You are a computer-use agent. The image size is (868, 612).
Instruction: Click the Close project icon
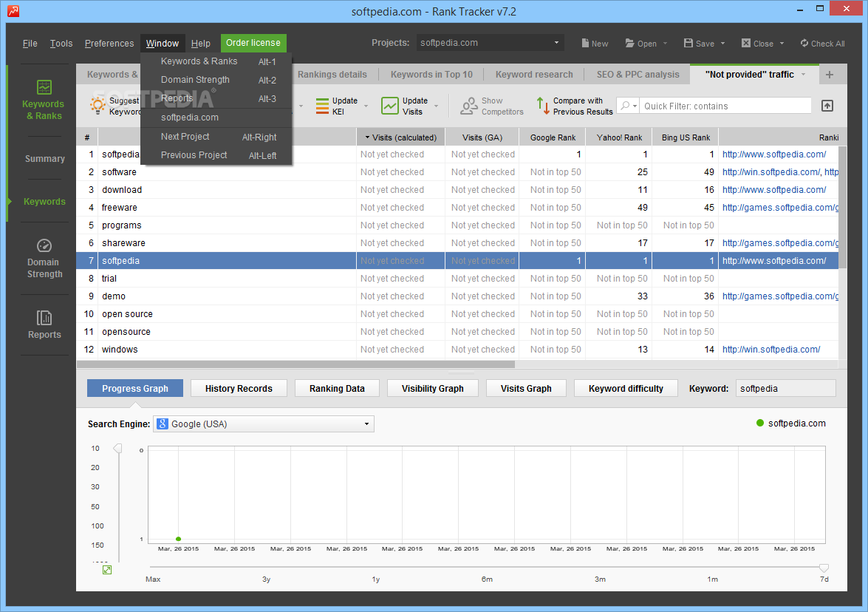(745, 43)
